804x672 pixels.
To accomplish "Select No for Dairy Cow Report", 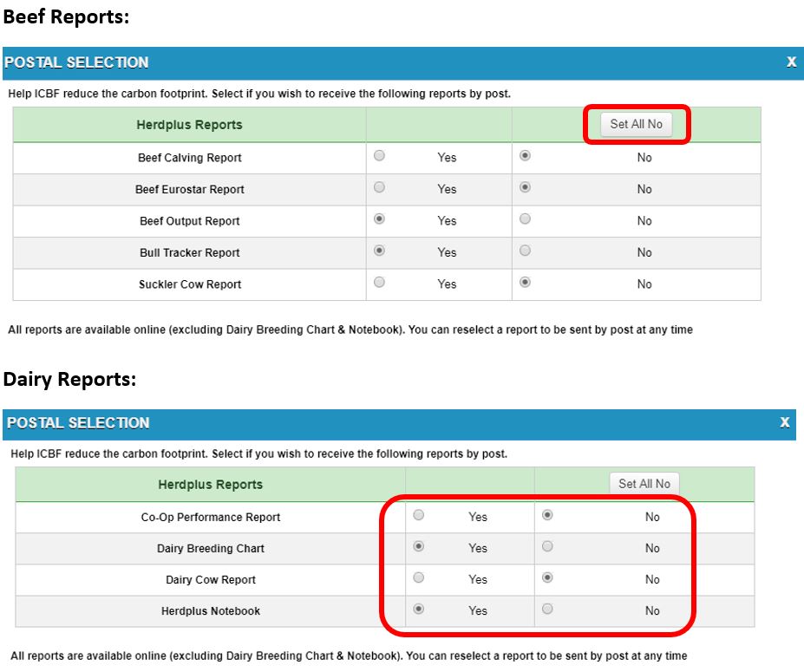I will (x=547, y=577).
